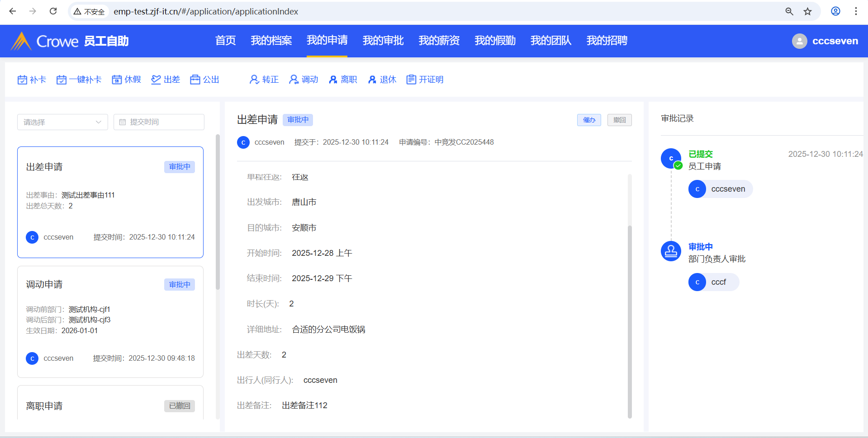
Task: Click the 公出 briefcase icon
Action: (195, 80)
